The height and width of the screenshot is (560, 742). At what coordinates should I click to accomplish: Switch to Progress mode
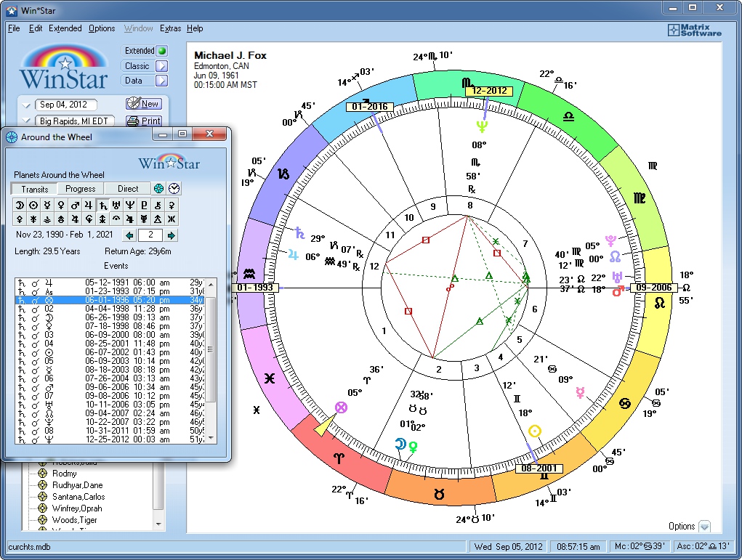[x=81, y=189]
